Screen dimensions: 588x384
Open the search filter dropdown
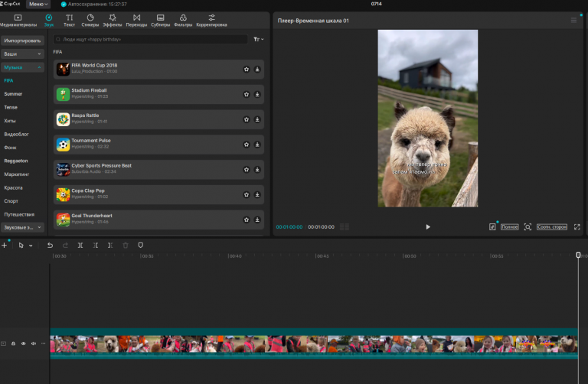click(258, 39)
